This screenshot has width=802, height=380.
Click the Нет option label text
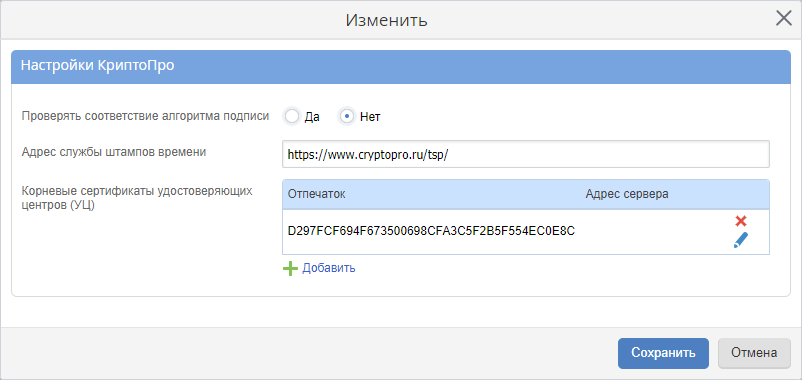tap(370, 117)
